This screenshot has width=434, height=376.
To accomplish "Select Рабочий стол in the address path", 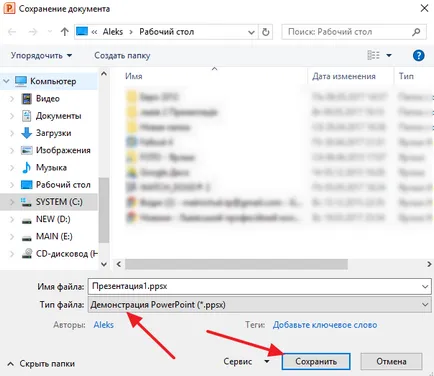I will (167, 32).
